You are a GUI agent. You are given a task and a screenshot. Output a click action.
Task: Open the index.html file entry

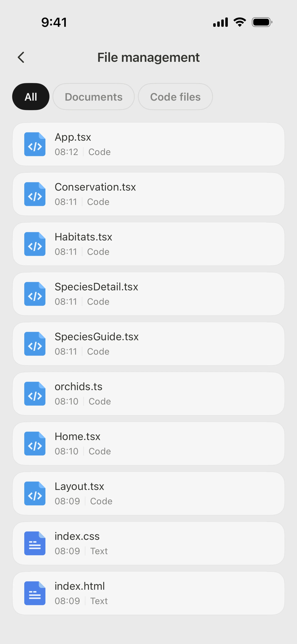[148, 593]
